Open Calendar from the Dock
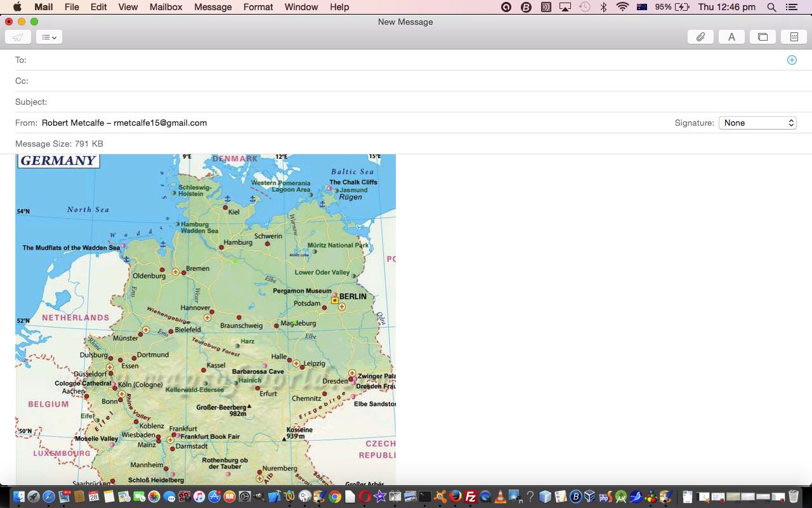This screenshot has height=508, width=812. (93, 497)
